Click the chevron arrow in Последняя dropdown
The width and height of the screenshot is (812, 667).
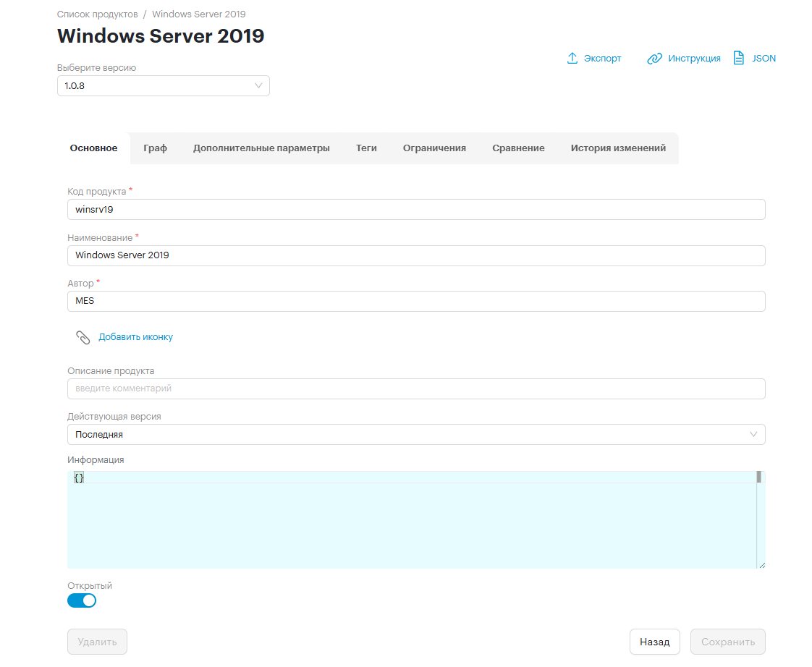(x=753, y=435)
